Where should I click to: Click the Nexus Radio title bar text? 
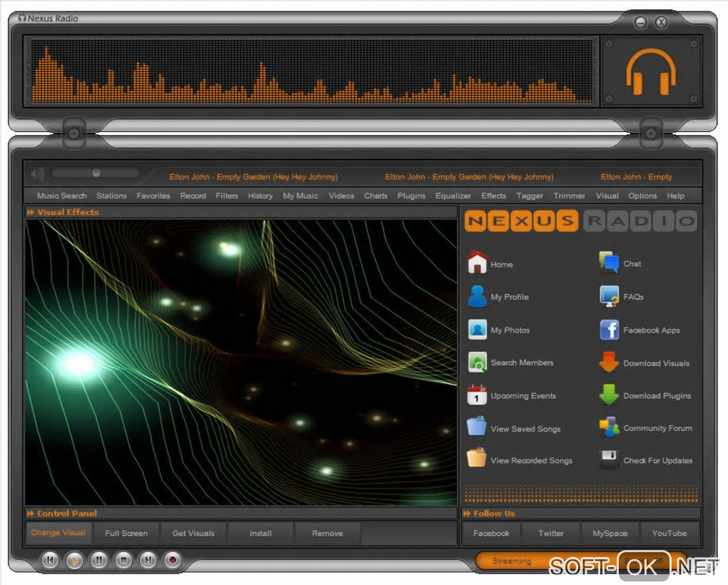(x=53, y=19)
